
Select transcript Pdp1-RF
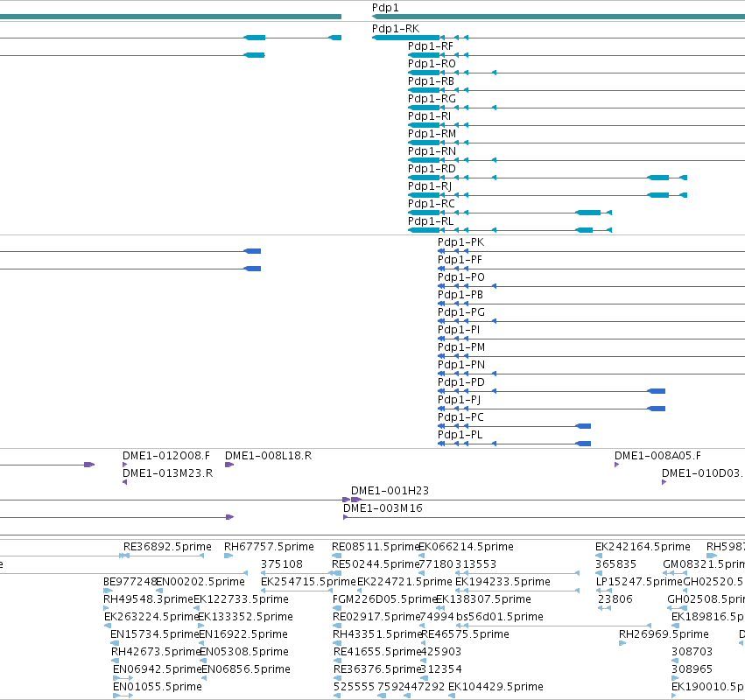431,46
